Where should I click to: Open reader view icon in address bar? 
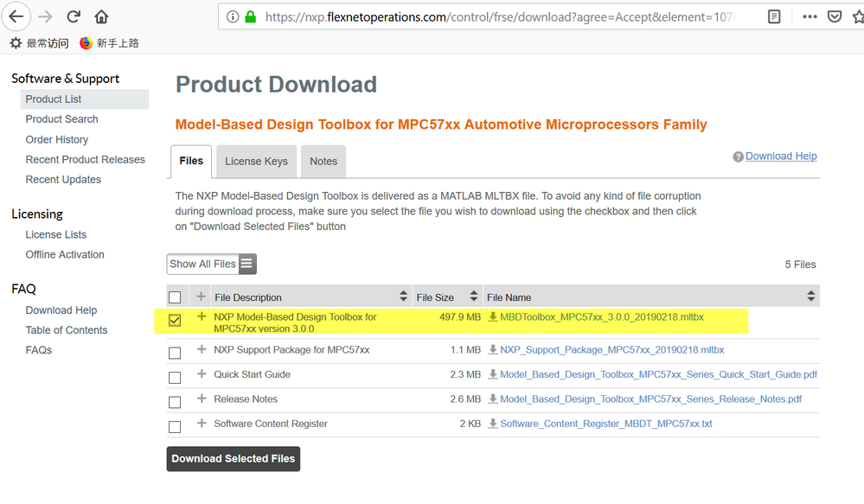[774, 16]
